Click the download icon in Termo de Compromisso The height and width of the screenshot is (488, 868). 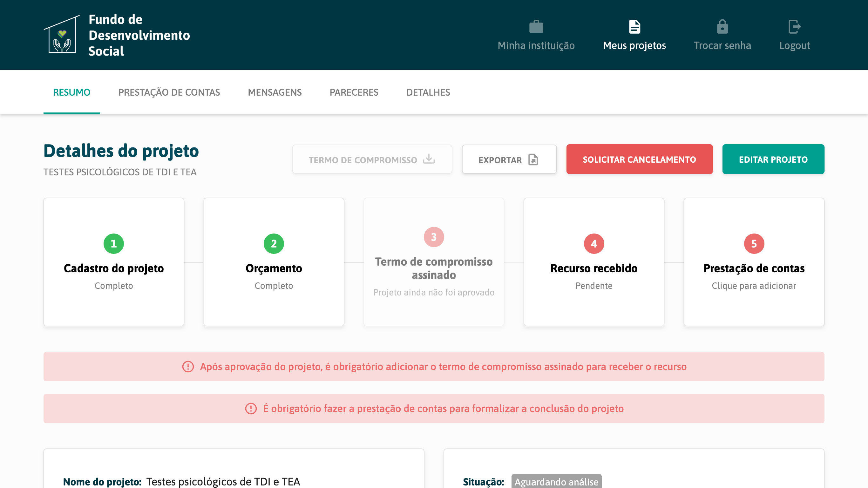click(x=429, y=159)
